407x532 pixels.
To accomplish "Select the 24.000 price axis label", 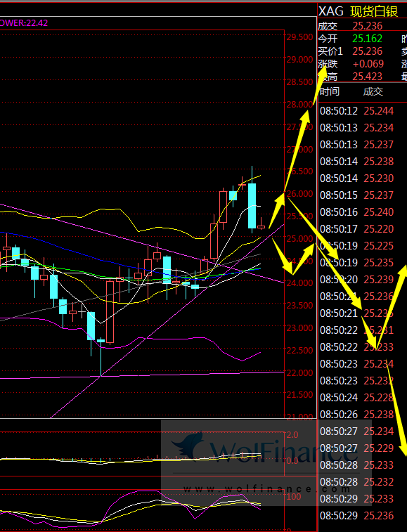I will point(299,283).
